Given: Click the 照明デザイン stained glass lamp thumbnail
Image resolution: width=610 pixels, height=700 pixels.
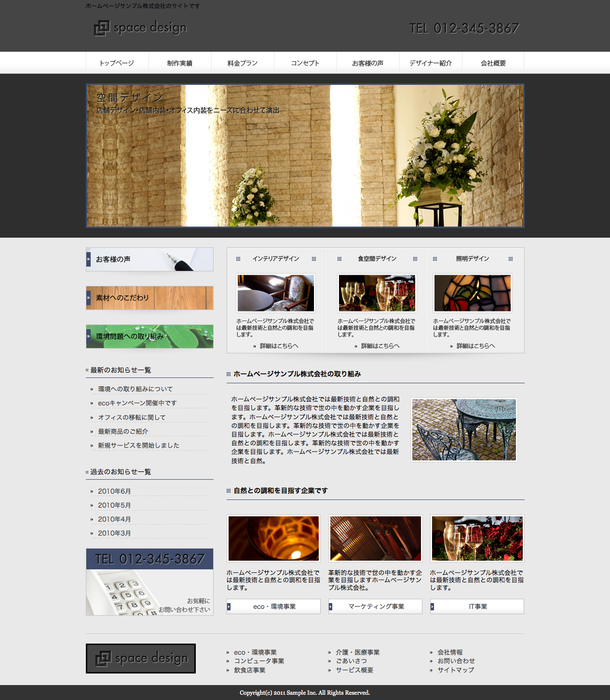Looking at the screenshot, I should click(x=473, y=293).
